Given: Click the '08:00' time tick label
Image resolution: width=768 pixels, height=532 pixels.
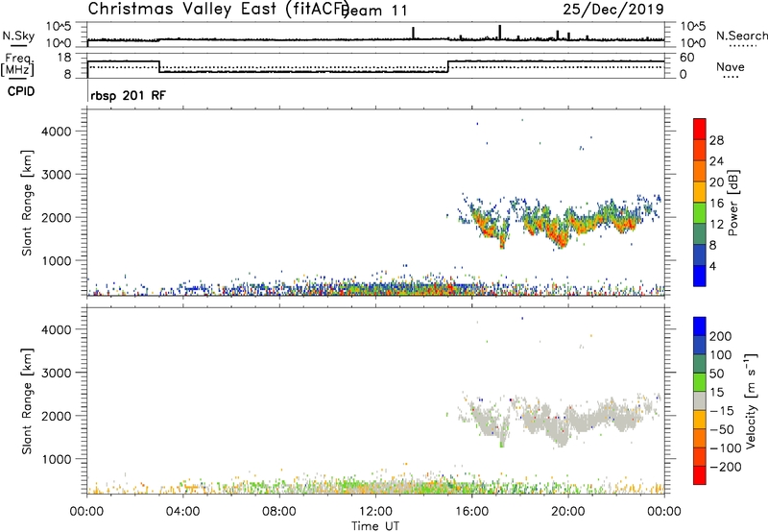Looking at the screenshot, I should [x=279, y=512].
